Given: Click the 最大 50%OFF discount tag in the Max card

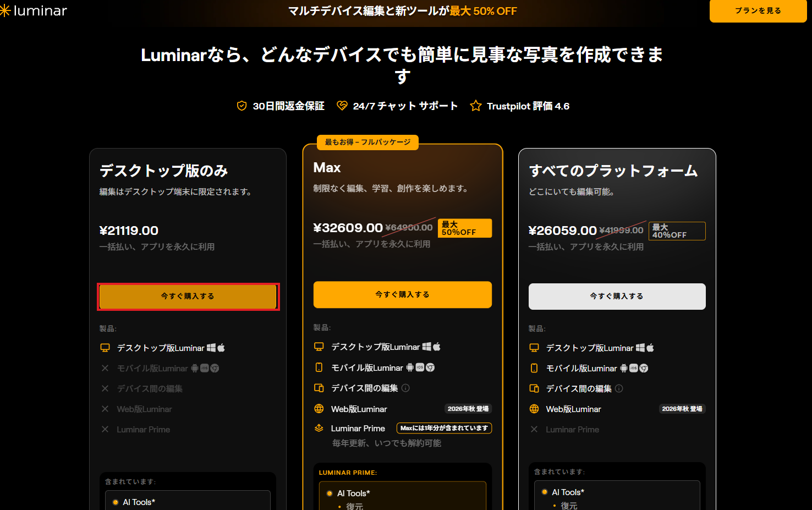Looking at the screenshot, I should click(x=465, y=228).
